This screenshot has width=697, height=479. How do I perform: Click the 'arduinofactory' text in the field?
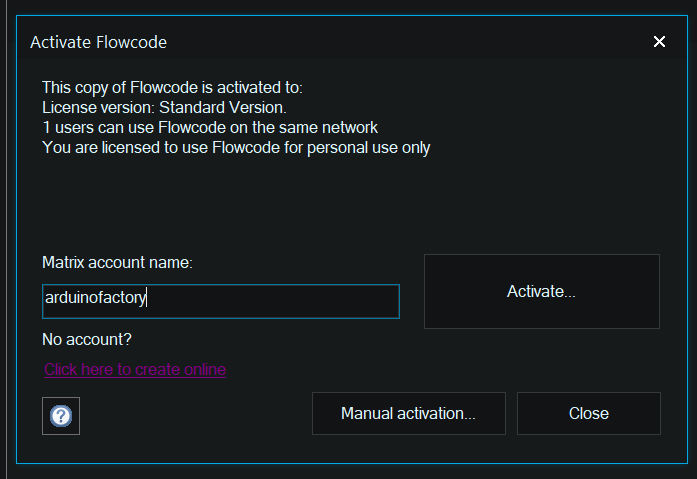click(x=96, y=298)
